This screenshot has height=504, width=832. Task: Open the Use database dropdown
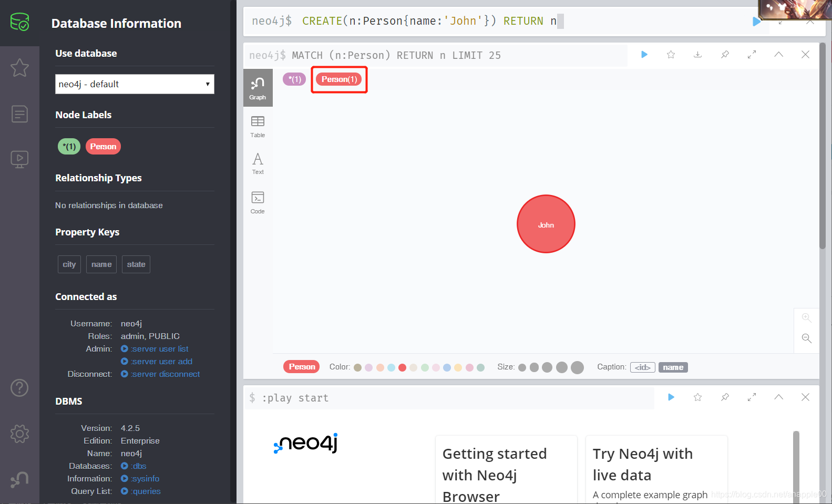(135, 84)
